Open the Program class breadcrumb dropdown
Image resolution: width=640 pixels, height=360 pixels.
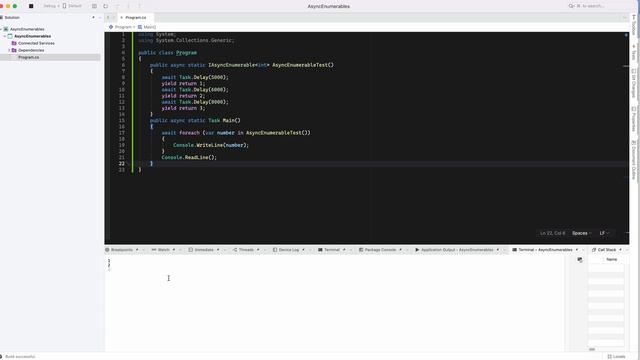(122, 27)
